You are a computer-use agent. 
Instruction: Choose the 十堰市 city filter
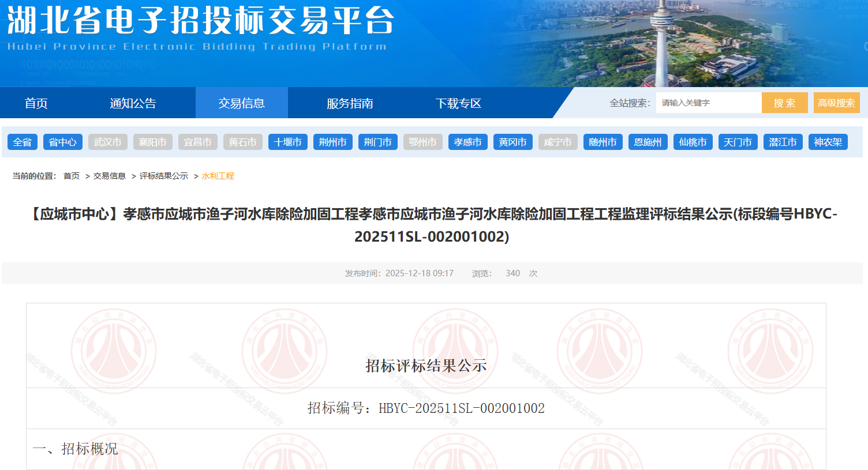[288, 142]
